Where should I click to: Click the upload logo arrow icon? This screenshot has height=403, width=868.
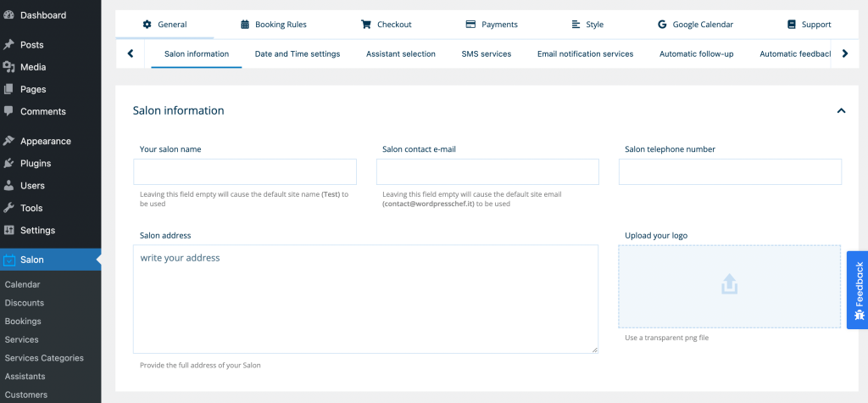(729, 285)
